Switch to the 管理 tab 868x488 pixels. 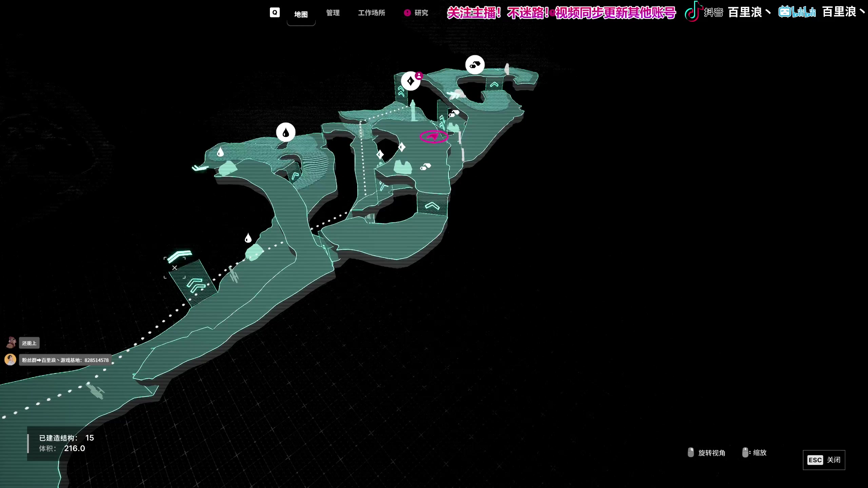[x=333, y=13]
